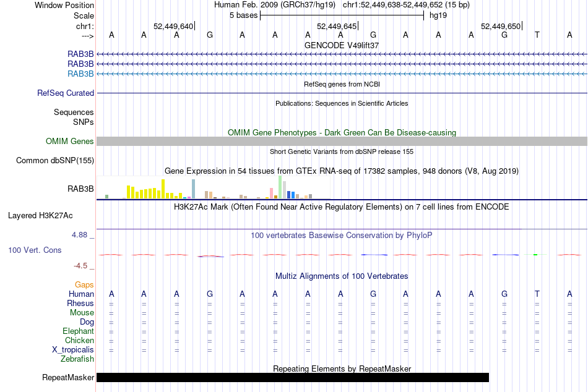Click the Common dbSNP(155) track label
The height and width of the screenshot is (392, 588).
coord(54,160)
